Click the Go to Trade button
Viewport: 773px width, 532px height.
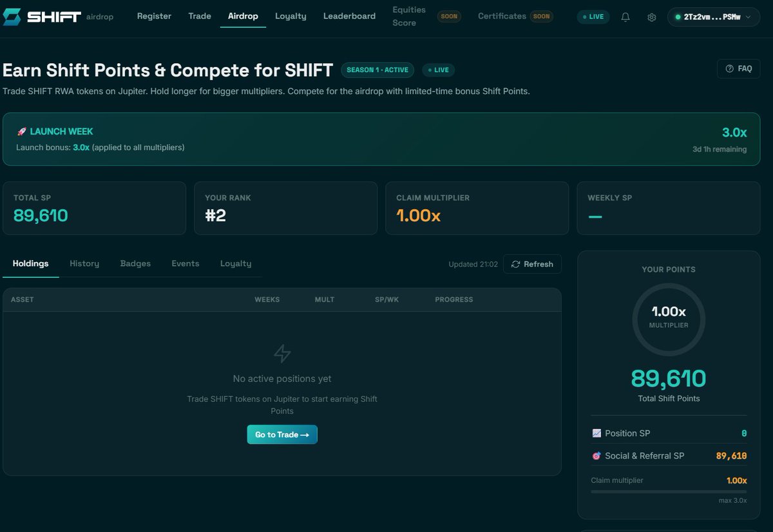tap(282, 435)
